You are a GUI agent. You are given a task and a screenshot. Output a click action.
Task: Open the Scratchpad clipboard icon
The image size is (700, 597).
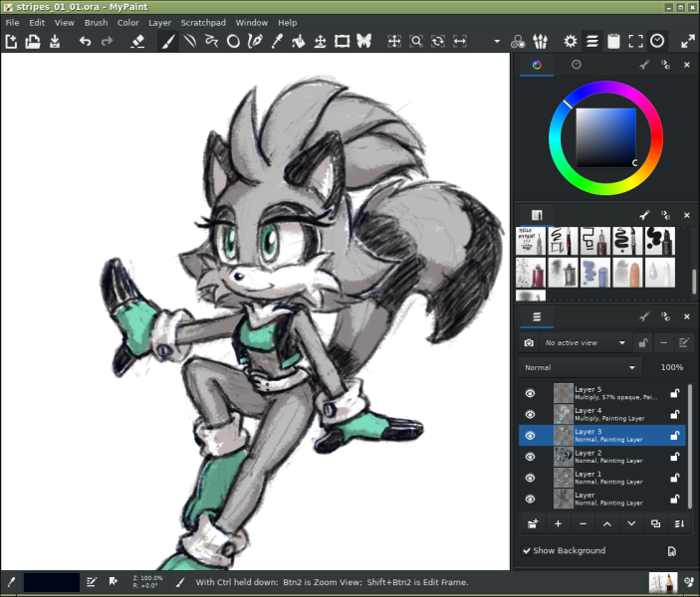(613, 42)
